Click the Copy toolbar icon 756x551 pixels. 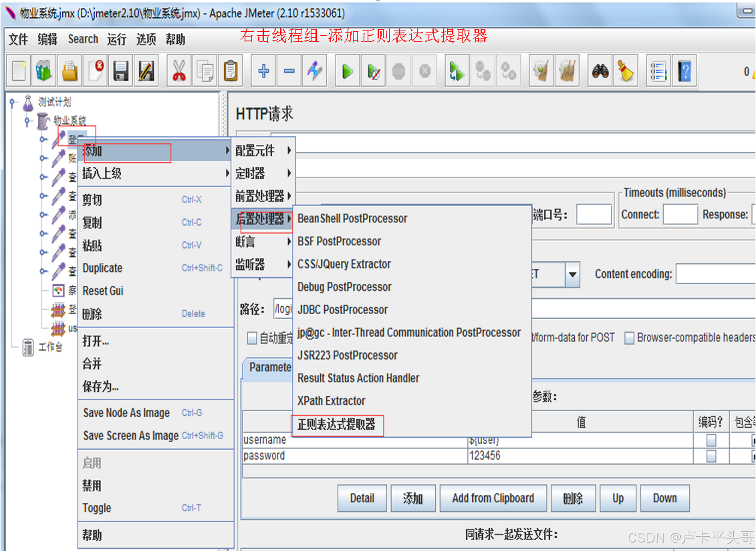point(205,71)
